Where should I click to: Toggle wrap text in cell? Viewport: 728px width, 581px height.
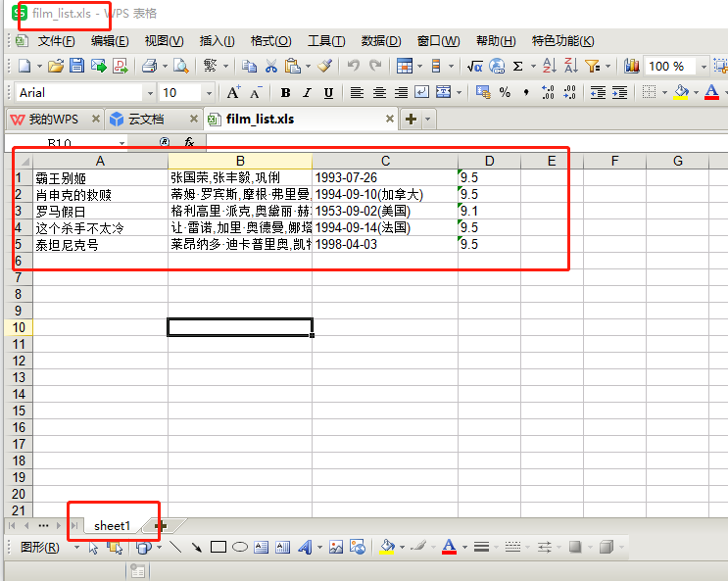(421, 92)
